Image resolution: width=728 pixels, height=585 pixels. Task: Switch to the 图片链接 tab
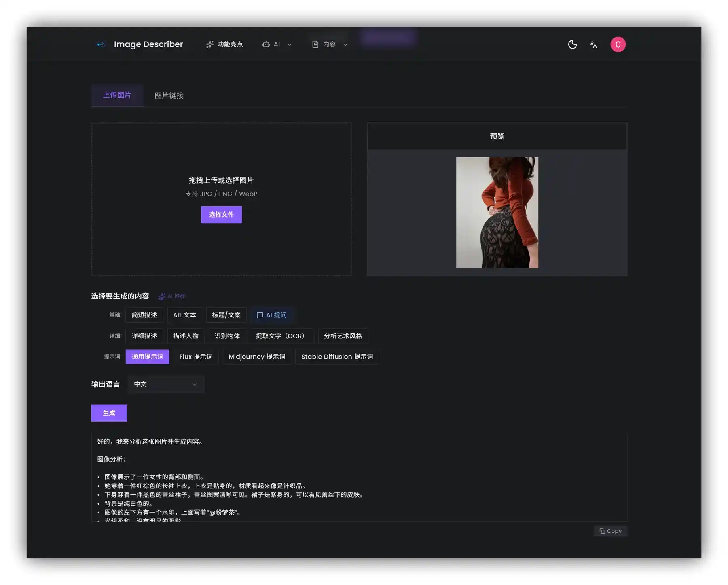tap(169, 95)
